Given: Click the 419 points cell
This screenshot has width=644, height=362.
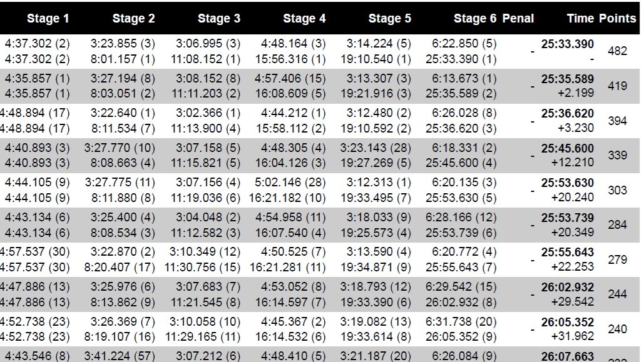Looking at the screenshot, I should coord(617,86).
